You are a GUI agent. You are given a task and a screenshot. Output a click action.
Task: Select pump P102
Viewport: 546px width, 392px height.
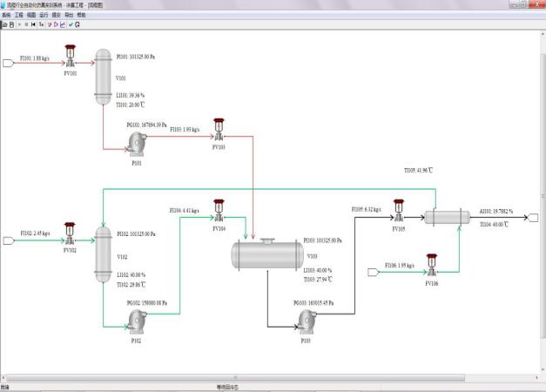pos(137,321)
